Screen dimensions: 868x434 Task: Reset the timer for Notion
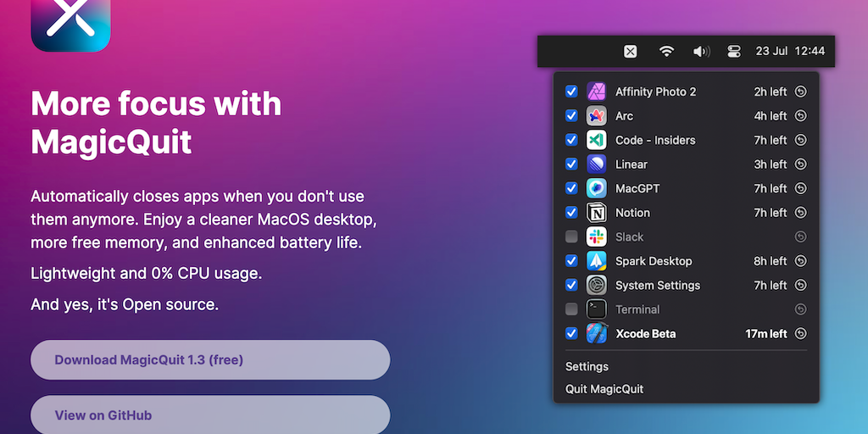pos(800,213)
